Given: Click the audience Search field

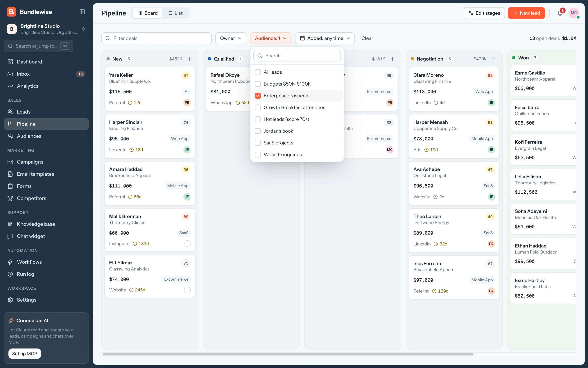Looking at the screenshot, I should click(297, 56).
